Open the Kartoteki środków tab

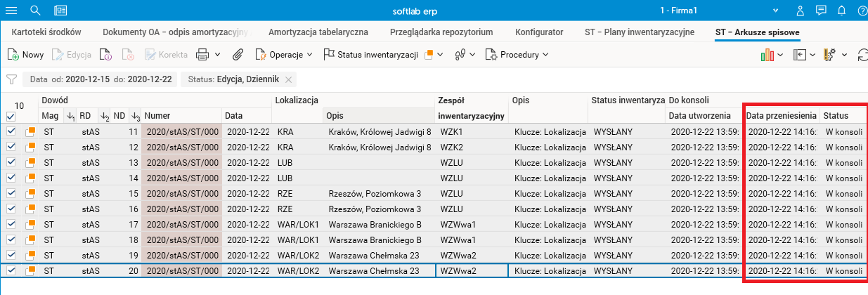pos(47,32)
